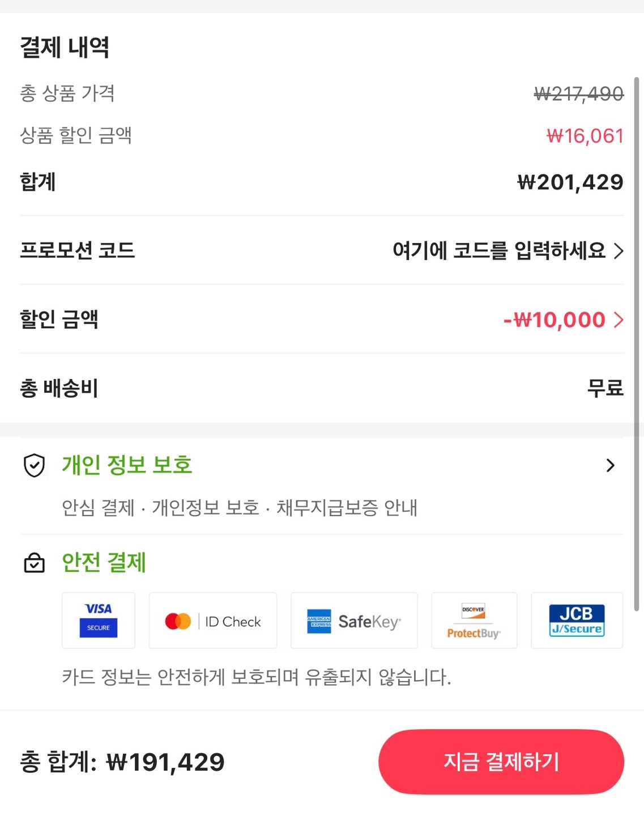Open the 프로모션 코드 entry chevron
The height and width of the screenshot is (816, 644).
[x=619, y=250]
